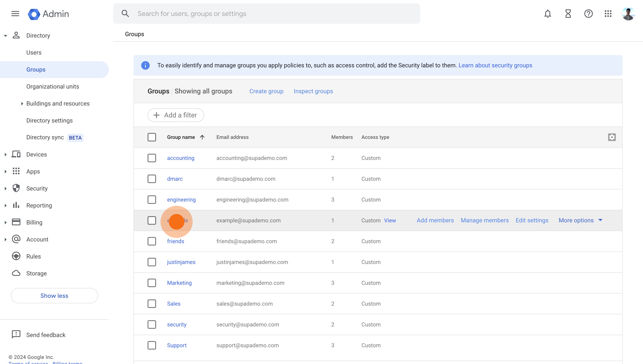Click the Send feedback icon
643x364 pixels.
coord(16,334)
